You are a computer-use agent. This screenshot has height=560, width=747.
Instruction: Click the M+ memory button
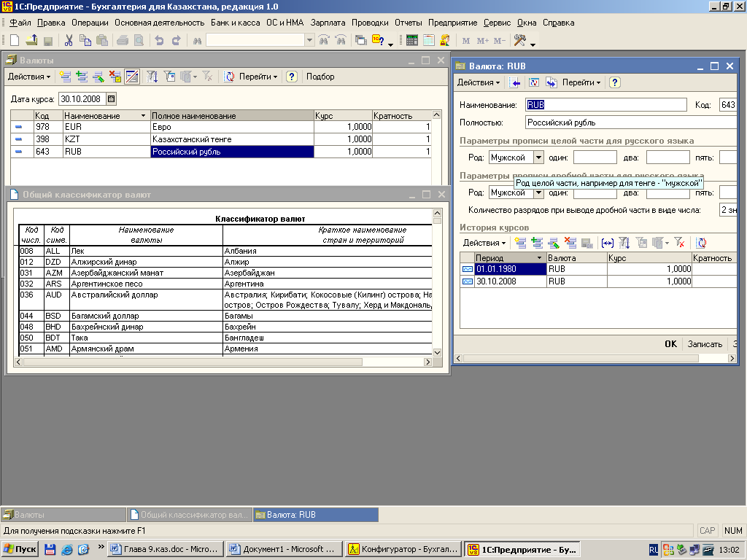[483, 41]
